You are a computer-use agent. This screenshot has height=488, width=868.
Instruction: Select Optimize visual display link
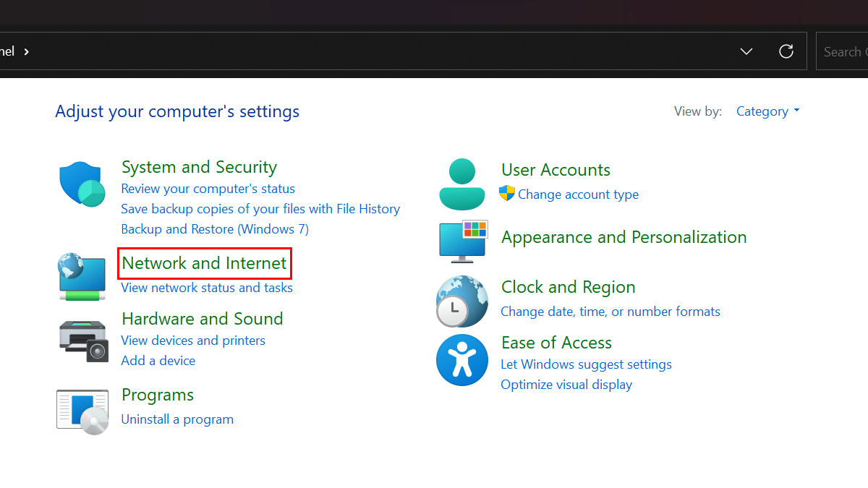pyautogui.click(x=566, y=385)
